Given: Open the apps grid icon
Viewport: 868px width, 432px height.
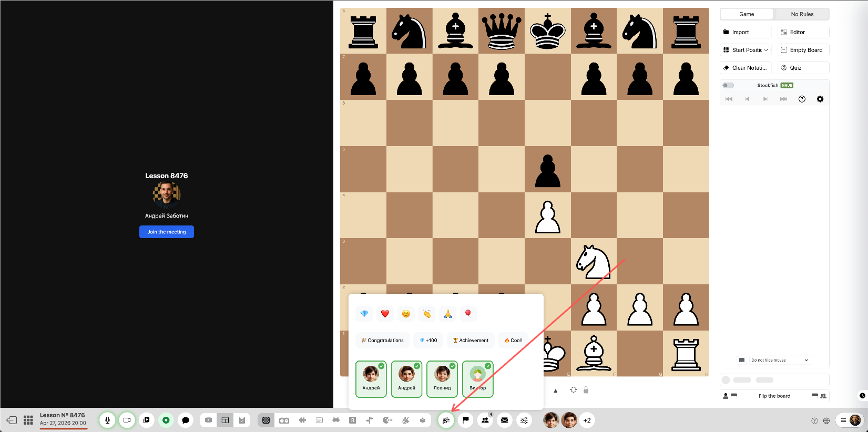Looking at the screenshot, I should pyautogui.click(x=28, y=420).
